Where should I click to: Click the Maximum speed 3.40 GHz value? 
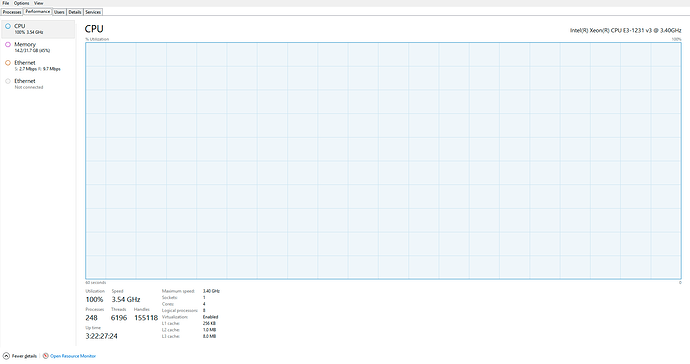tap(211, 291)
